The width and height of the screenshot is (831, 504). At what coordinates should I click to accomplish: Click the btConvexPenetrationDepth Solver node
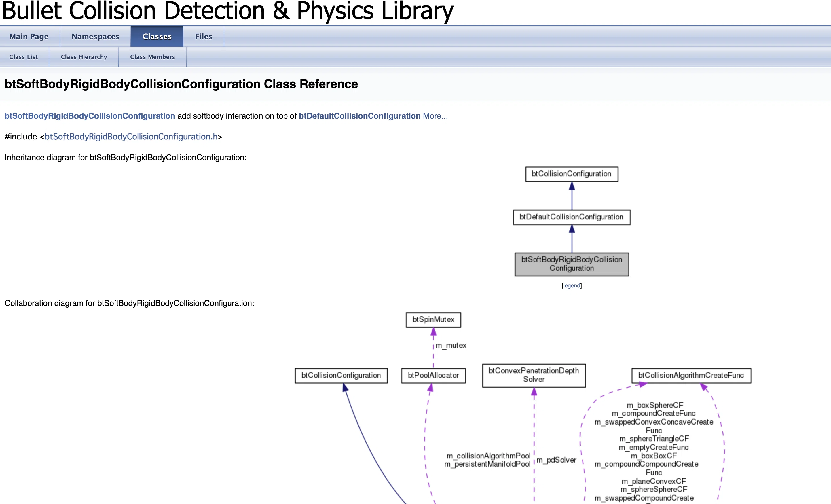534,376
